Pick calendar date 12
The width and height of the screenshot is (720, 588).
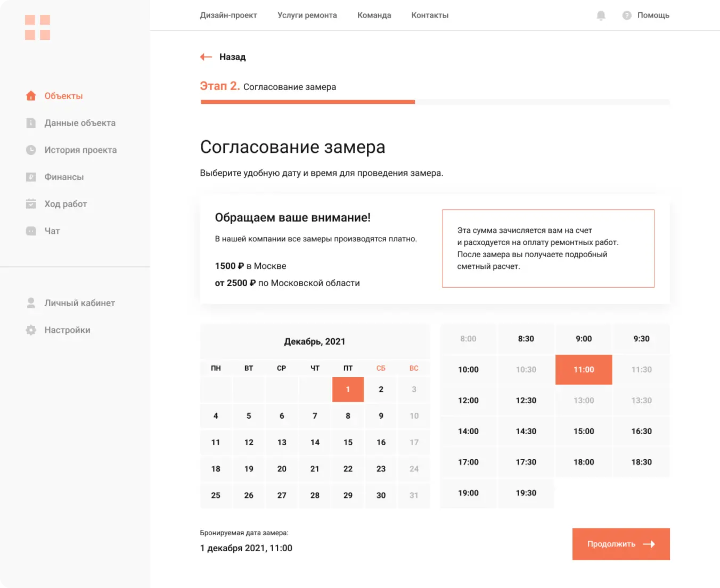tap(249, 443)
